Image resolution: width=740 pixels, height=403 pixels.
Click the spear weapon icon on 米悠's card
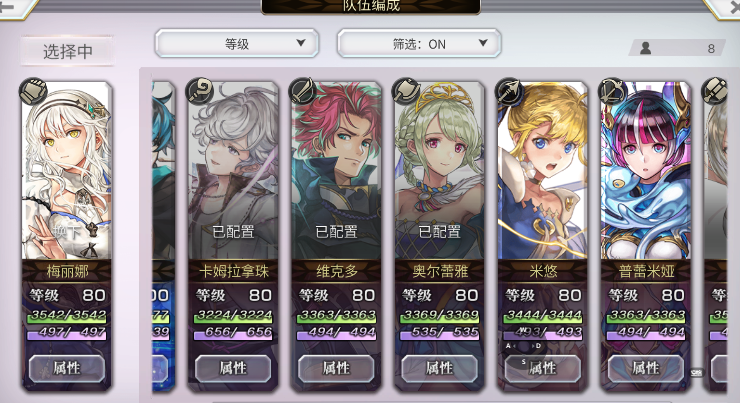click(x=510, y=91)
